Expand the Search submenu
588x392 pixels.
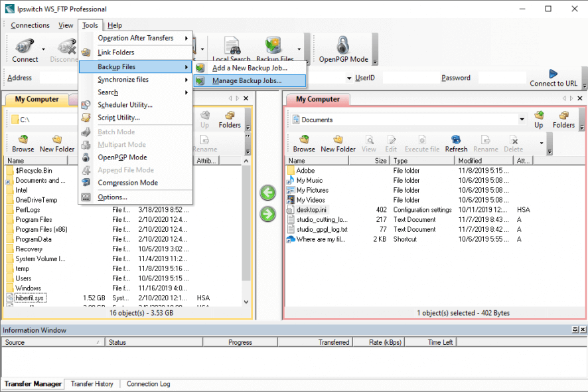[x=135, y=92]
